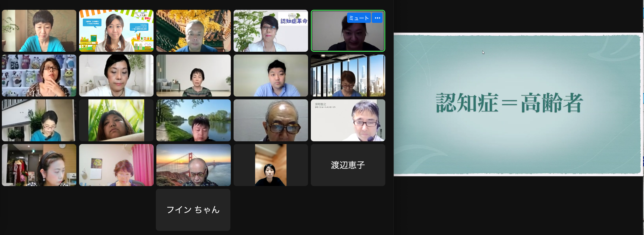Select the green-bordered active speaker tile
This screenshot has width=644, height=235.
348,31
